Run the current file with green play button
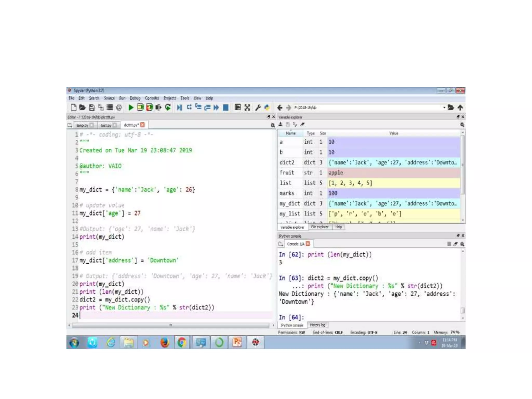 click(131, 107)
